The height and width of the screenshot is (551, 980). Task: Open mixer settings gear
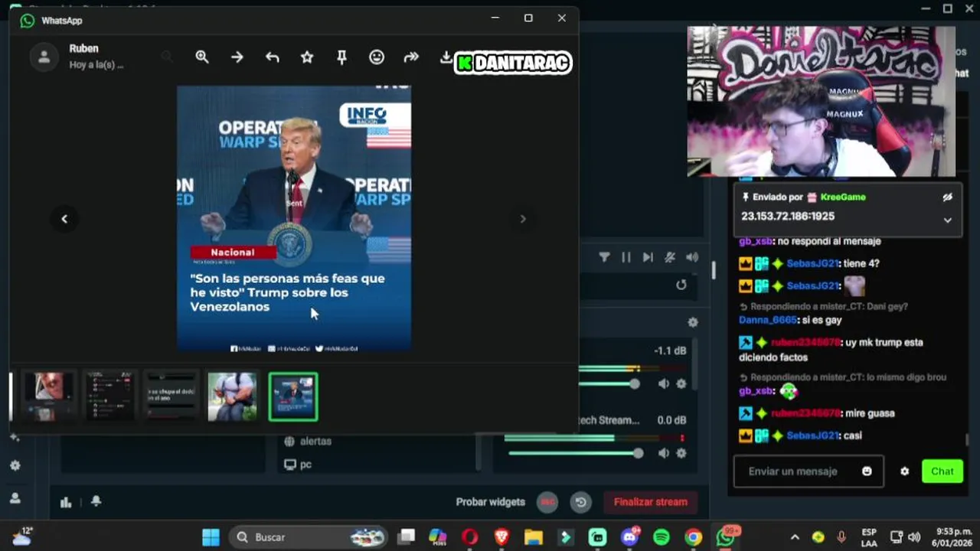pos(693,322)
